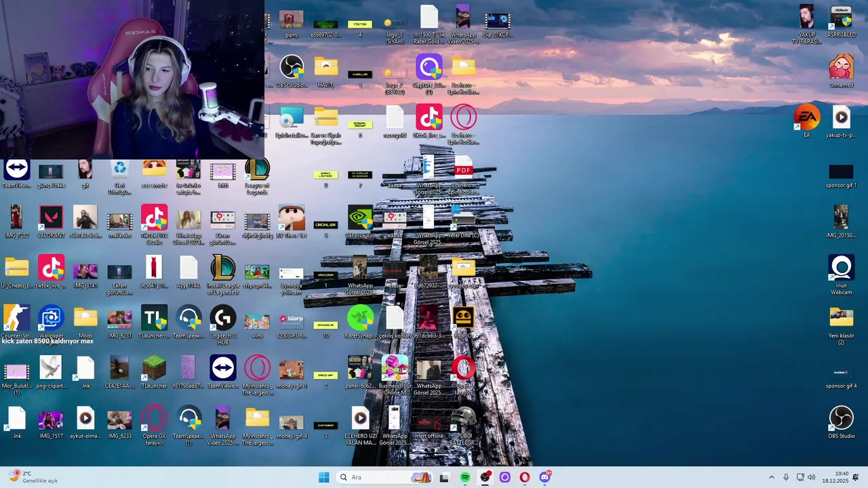Launch TikTok LIVE Studio from desktop
This screenshot has width=868, height=488.
pos(154,225)
